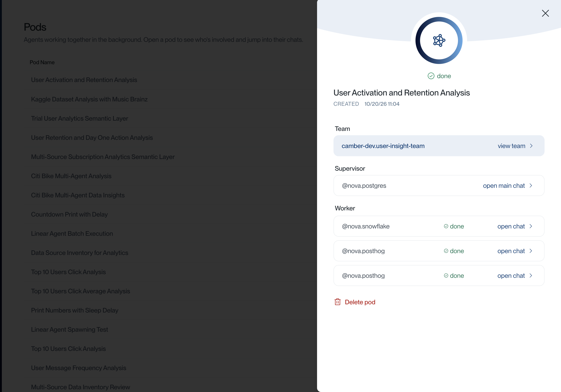The image size is (561, 392).
Task: Click chevron next to open main chat
Action: click(531, 185)
